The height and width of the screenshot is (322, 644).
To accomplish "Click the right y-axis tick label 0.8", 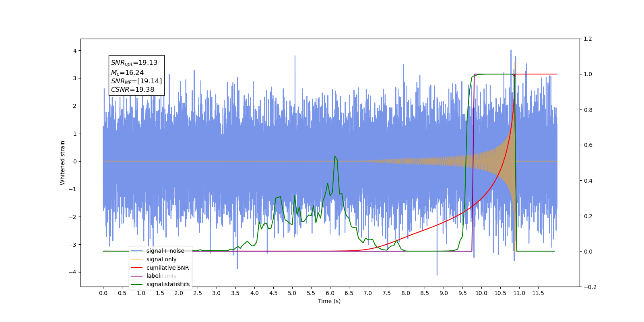I will coord(588,110).
